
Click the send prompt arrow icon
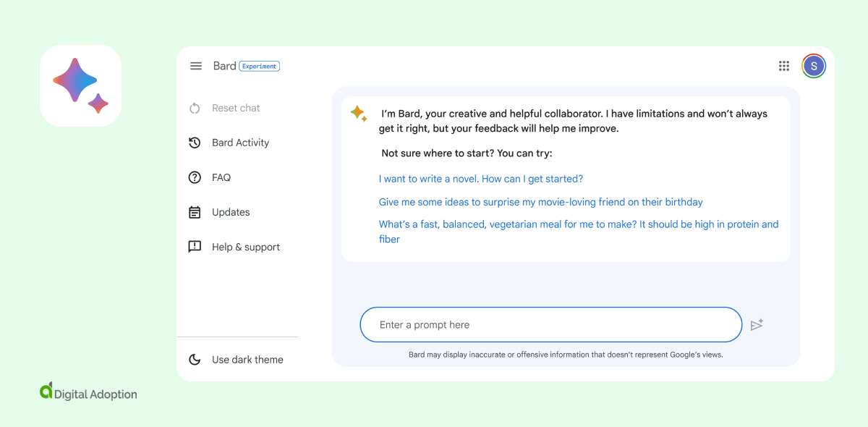point(757,325)
